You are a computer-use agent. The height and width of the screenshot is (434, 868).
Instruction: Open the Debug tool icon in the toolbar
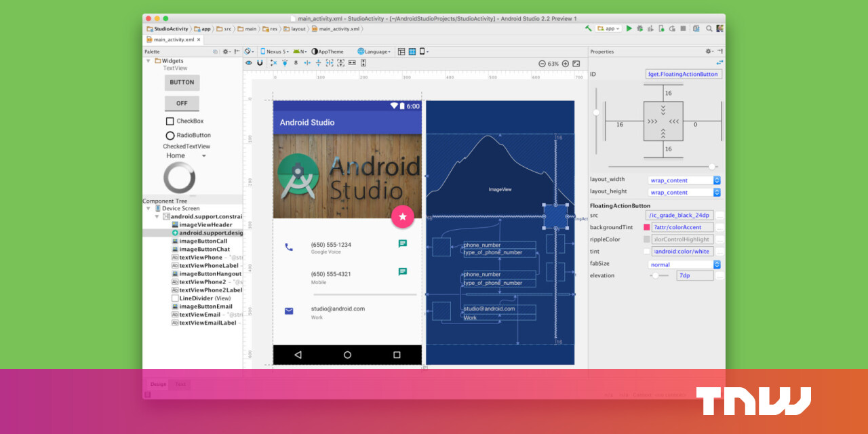[640, 28]
